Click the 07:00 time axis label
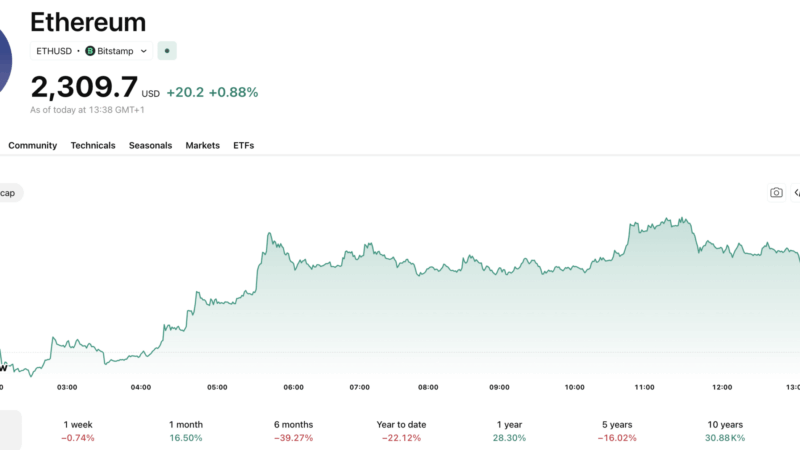The height and width of the screenshot is (450, 800). click(360, 387)
